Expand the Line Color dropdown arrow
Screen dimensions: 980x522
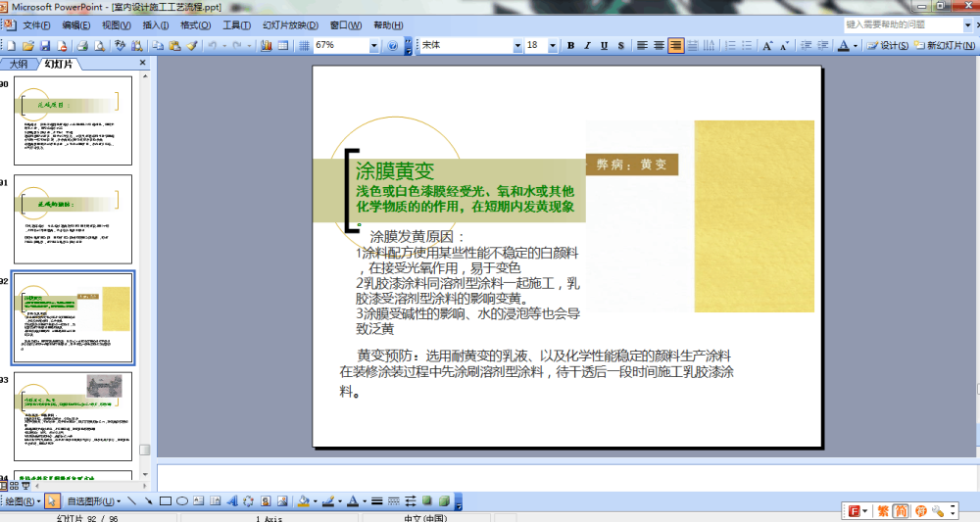340,500
